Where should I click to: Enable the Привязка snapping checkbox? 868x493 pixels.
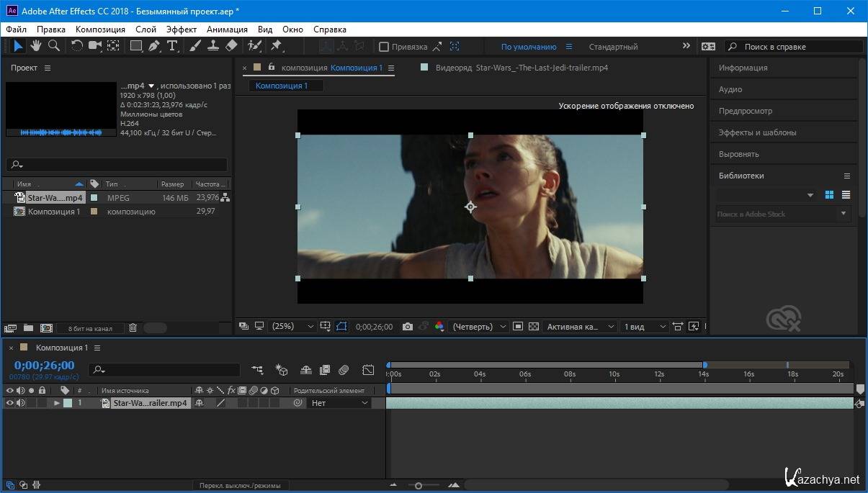pos(384,47)
